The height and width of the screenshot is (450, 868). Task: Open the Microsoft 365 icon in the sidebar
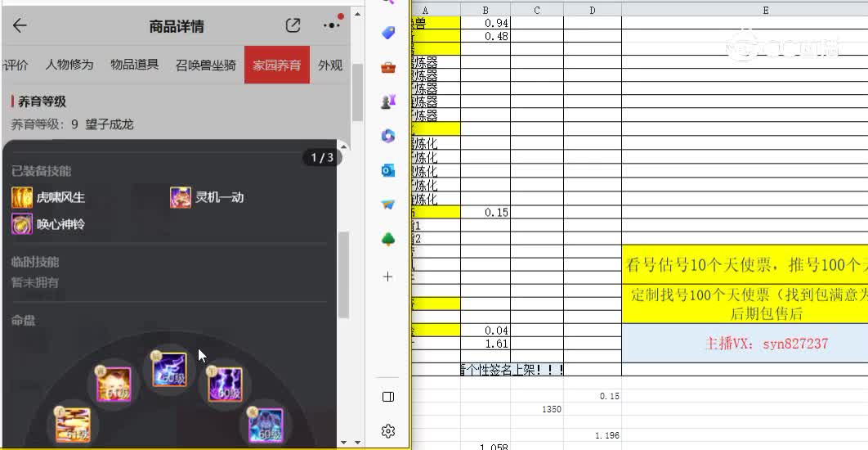click(388, 136)
